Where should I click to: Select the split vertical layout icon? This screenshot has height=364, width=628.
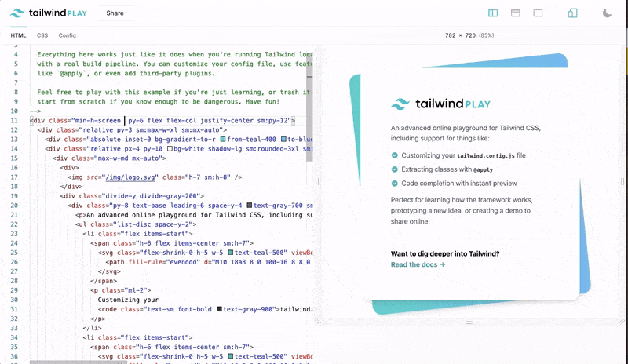[x=493, y=13]
